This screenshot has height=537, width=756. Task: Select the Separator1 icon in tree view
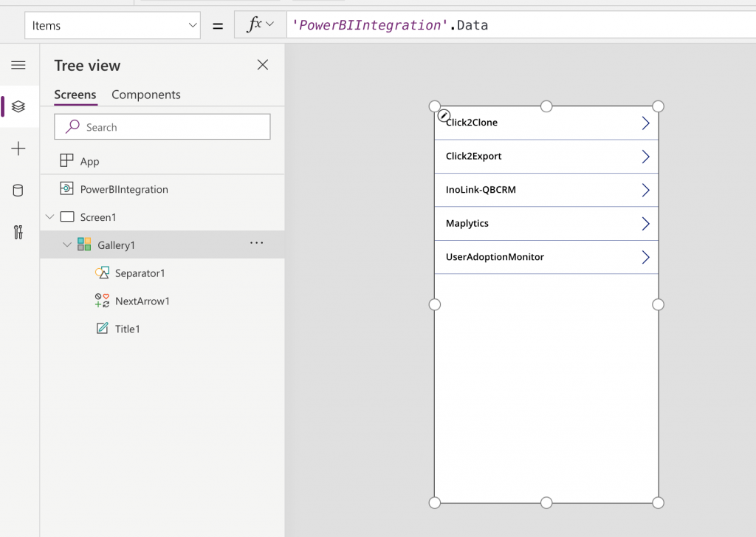(103, 273)
